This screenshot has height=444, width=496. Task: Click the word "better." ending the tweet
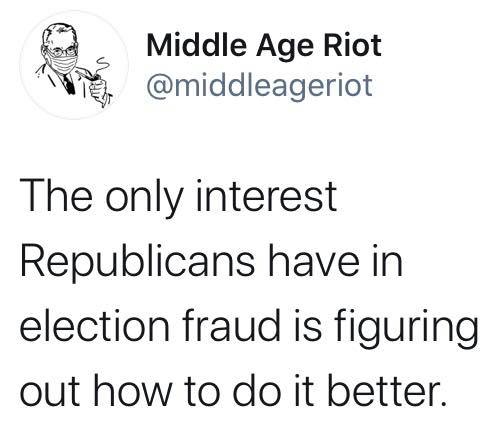point(387,390)
